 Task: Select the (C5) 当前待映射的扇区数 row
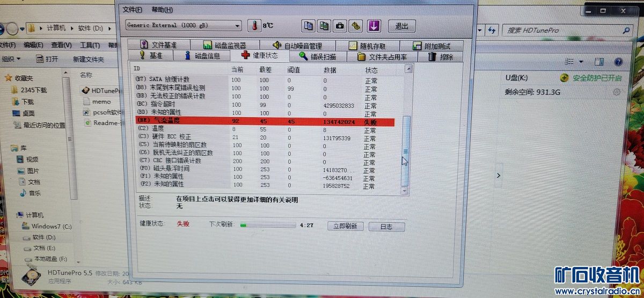point(265,146)
